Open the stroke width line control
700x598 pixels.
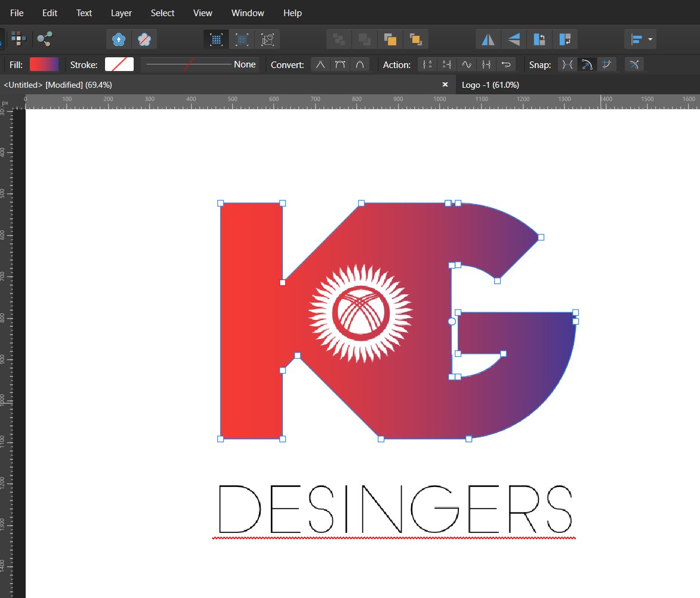tap(189, 64)
